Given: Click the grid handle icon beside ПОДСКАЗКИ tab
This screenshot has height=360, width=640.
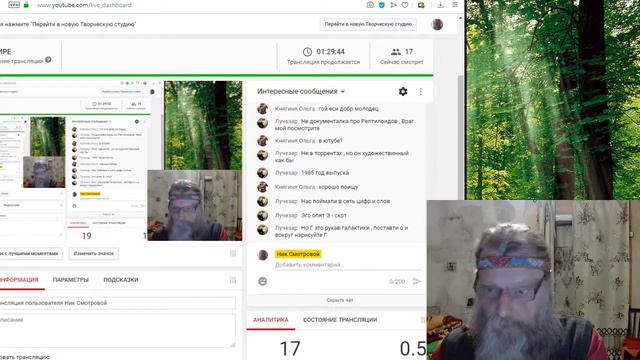Looking at the screenshot, I should [233, 280].
